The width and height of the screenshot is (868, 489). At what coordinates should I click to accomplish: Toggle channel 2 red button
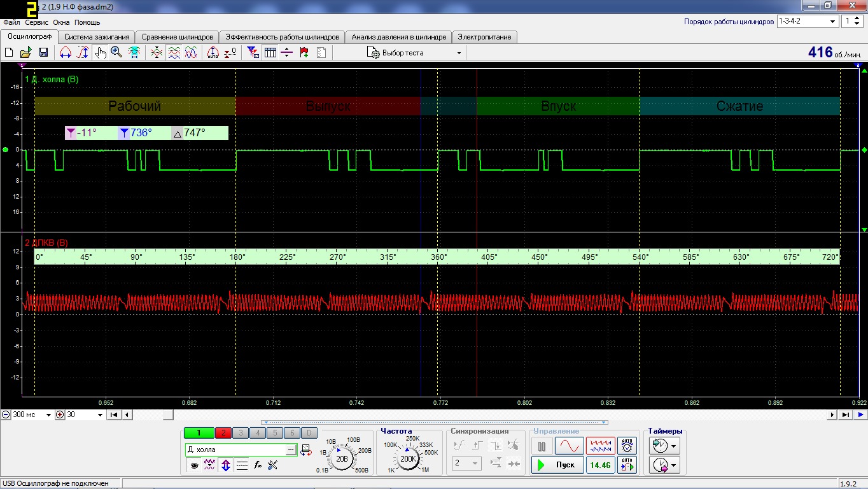point(223,433)
